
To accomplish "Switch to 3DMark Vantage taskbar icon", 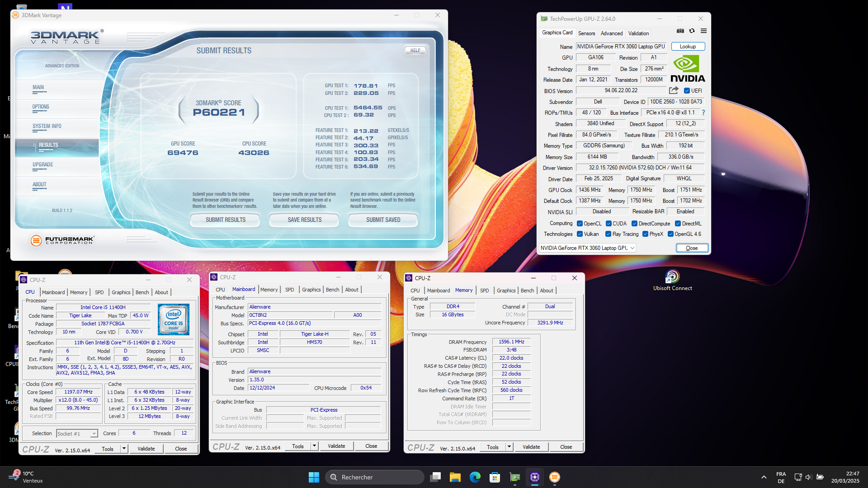I will click(x=555, y=477).
